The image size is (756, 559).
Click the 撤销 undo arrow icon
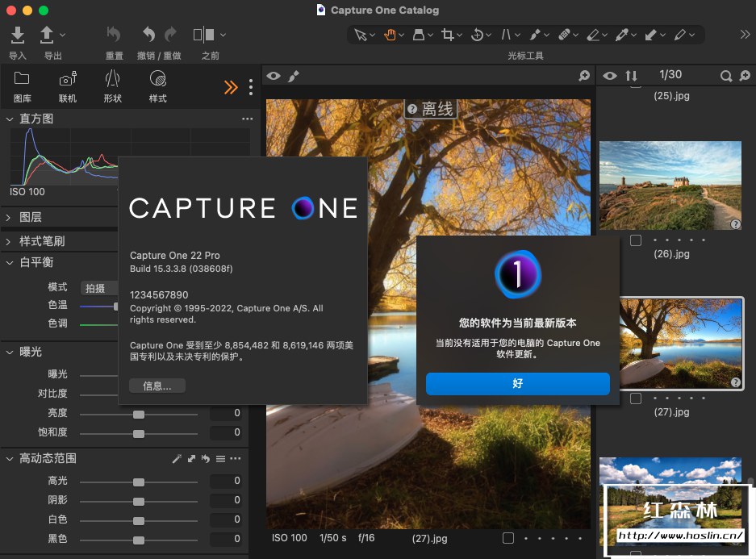pyautogui.click(x=148, y=35)
